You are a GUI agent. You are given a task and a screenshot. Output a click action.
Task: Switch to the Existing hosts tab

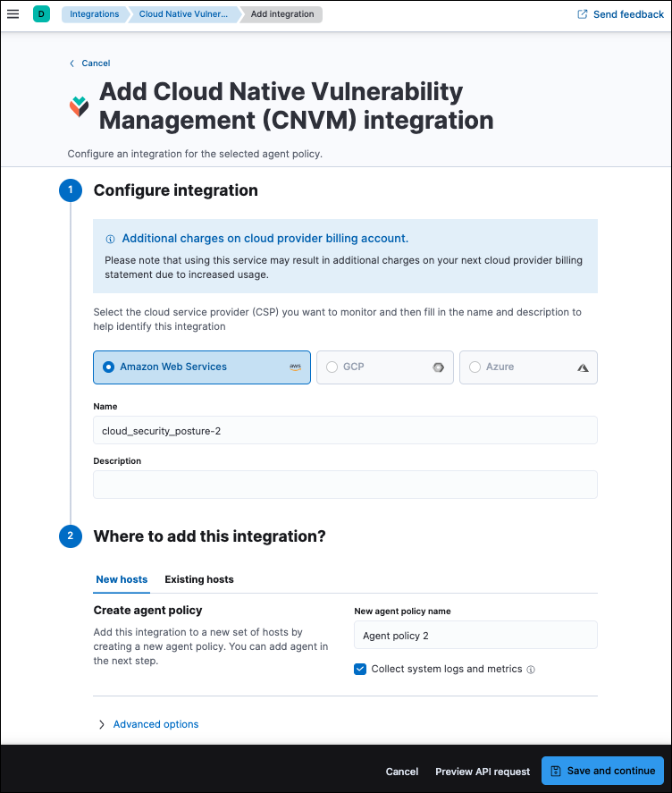click(x=198, y=579)
